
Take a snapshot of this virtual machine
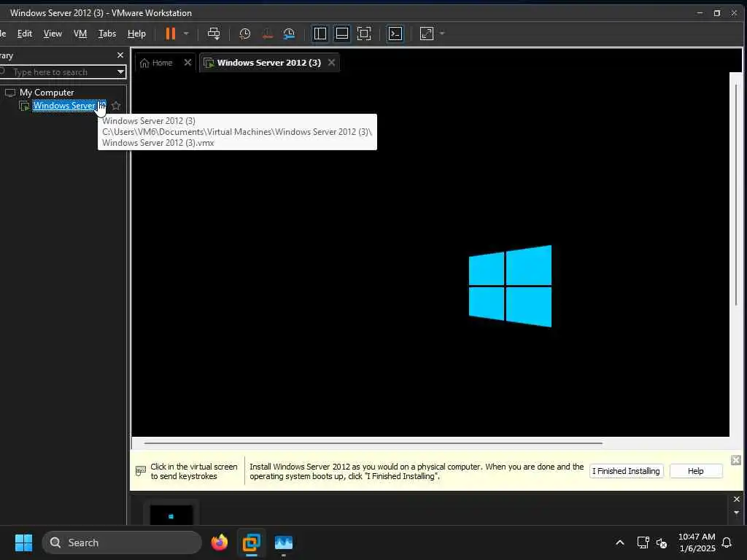tap(245, 34)
